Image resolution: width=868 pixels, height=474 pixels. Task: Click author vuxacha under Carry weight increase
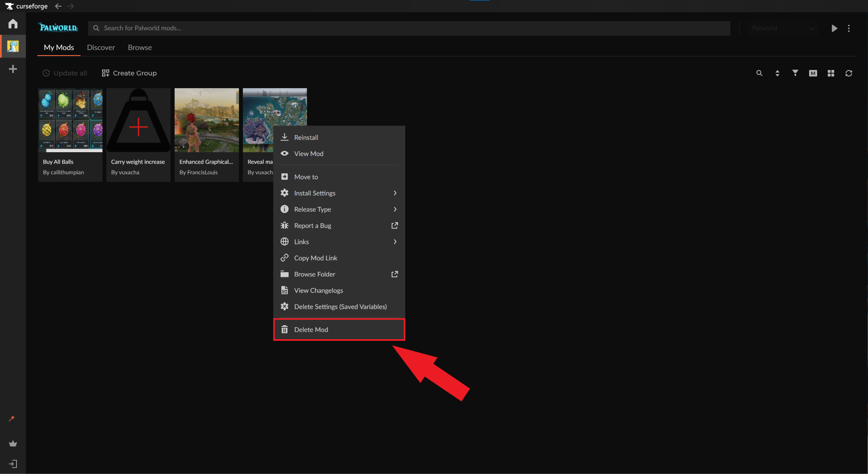tap(129, 173)
